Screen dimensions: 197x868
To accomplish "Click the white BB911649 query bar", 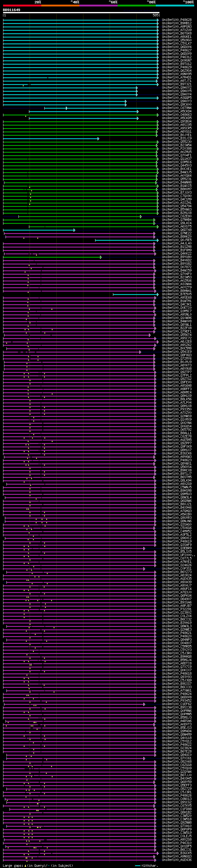I will (x=81, y=13).
